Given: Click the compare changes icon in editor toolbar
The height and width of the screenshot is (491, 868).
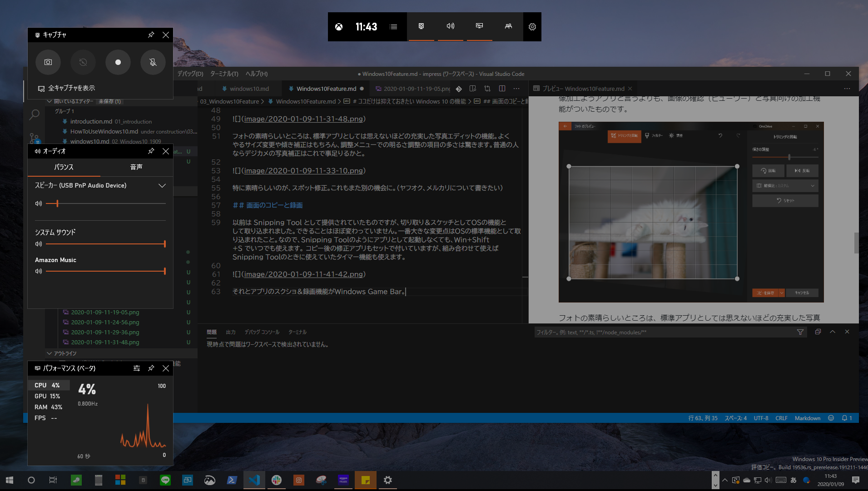Looking at the screenshot, I should 487,89.
